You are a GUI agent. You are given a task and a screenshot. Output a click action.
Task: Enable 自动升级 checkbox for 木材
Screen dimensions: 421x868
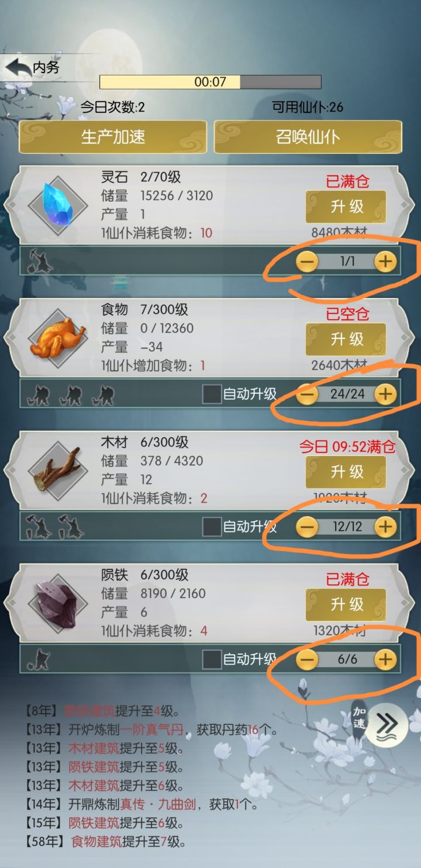[212, 527]
